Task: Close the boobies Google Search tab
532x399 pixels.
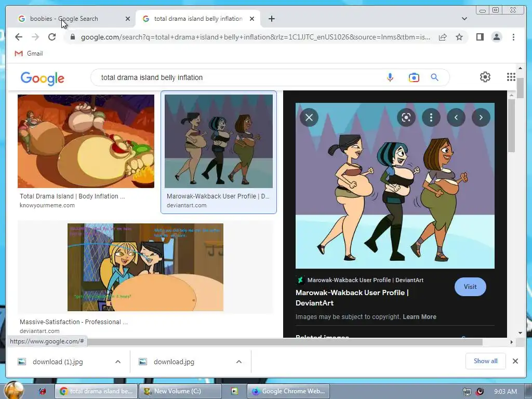Action: pyautogui.click(x=128, y=19)
